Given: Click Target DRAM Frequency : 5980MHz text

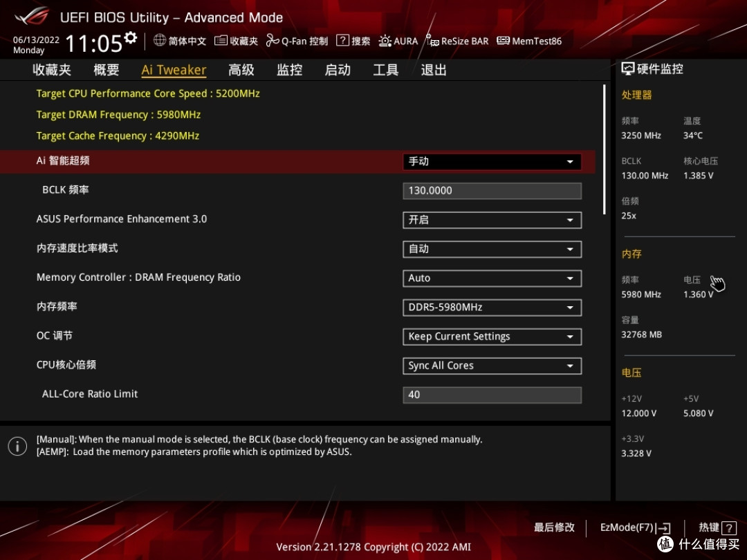Looking at the screenshot, I should pyautogui.click(x=118, y=115).
